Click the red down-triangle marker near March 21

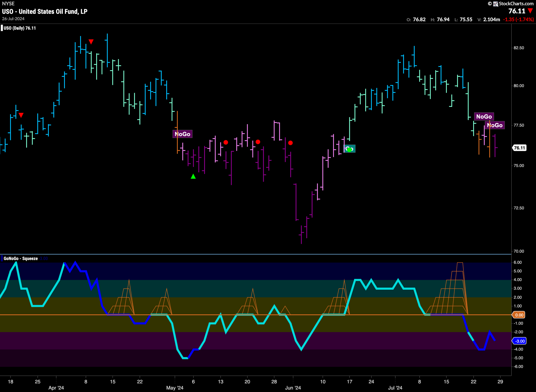click(x=21, y=115)
